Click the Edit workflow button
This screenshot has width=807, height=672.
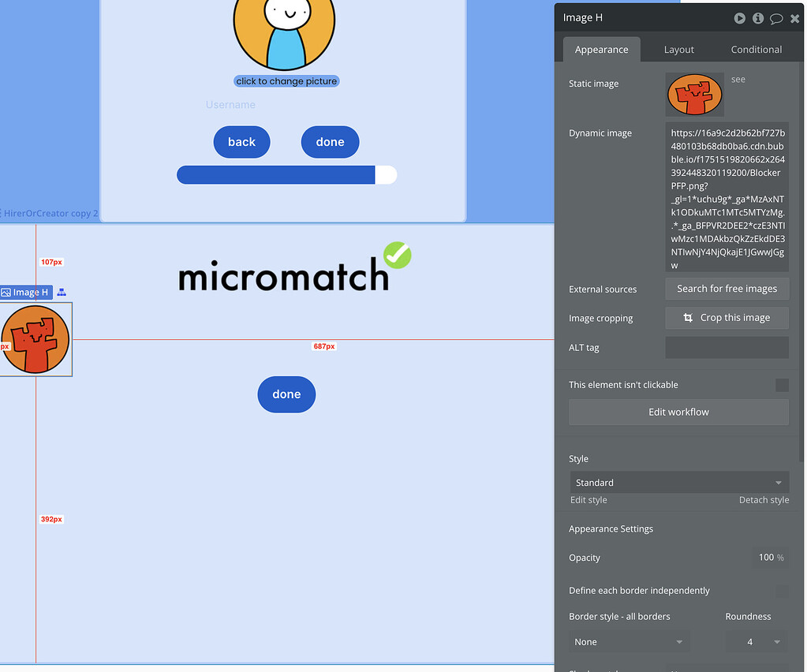pyautogui.click(x=678, y=412)
